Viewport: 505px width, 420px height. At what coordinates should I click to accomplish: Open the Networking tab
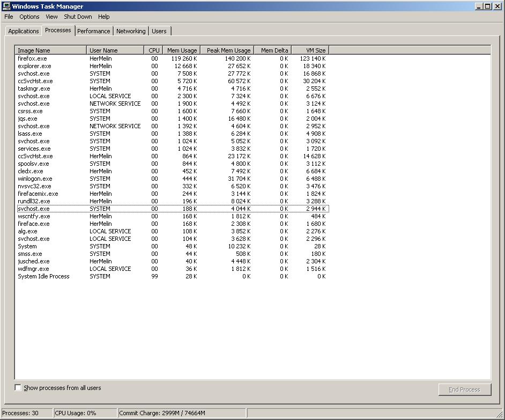[x=131, y=31]
